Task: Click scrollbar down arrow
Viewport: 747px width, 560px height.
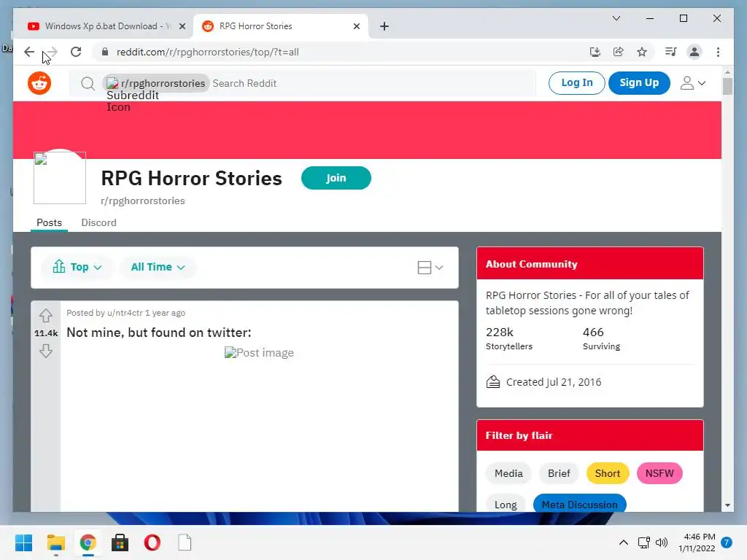Action: [727, 505]
